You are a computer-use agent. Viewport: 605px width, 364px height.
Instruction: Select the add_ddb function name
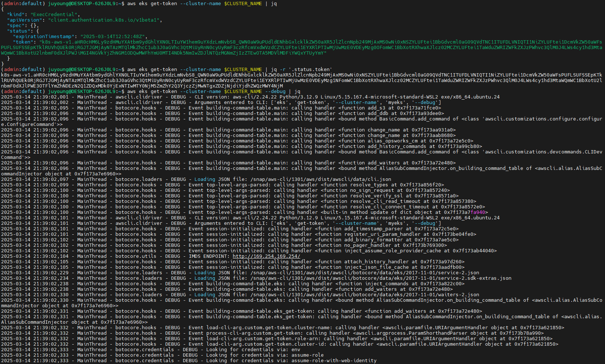tap(378, 114)
